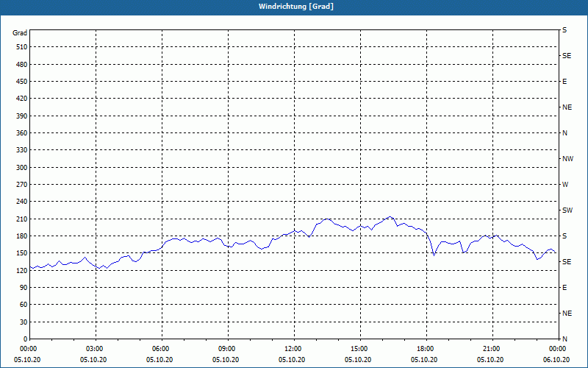588x368 pixels.
Task: Click the 05.10.20 date under 21:00
Action: [490, 360]
